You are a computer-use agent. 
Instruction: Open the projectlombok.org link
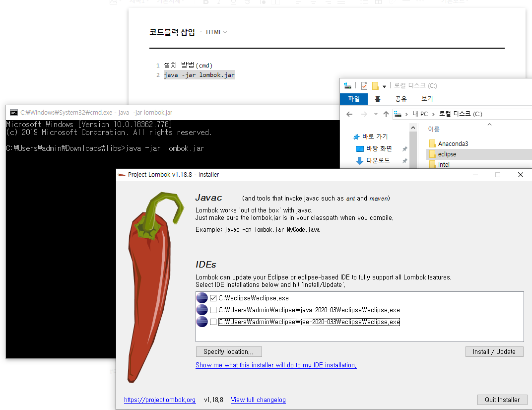tap(160, 400)
